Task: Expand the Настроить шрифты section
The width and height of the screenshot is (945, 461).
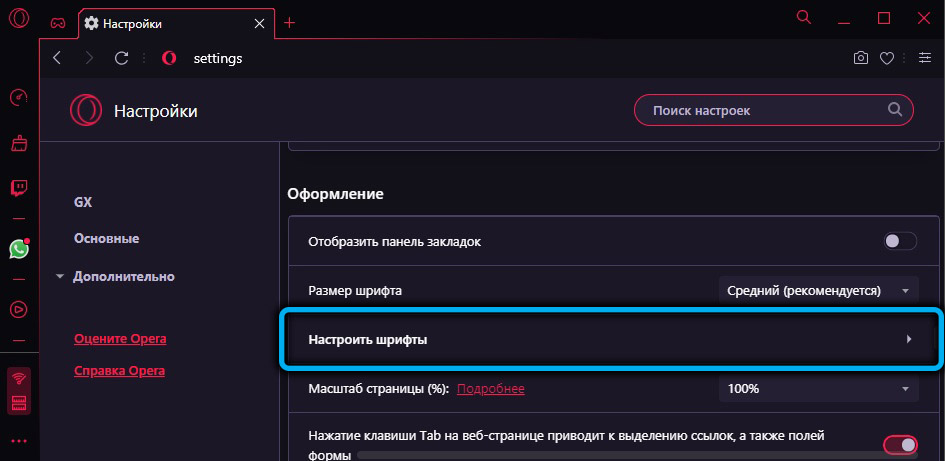Action: click(612, 340)
